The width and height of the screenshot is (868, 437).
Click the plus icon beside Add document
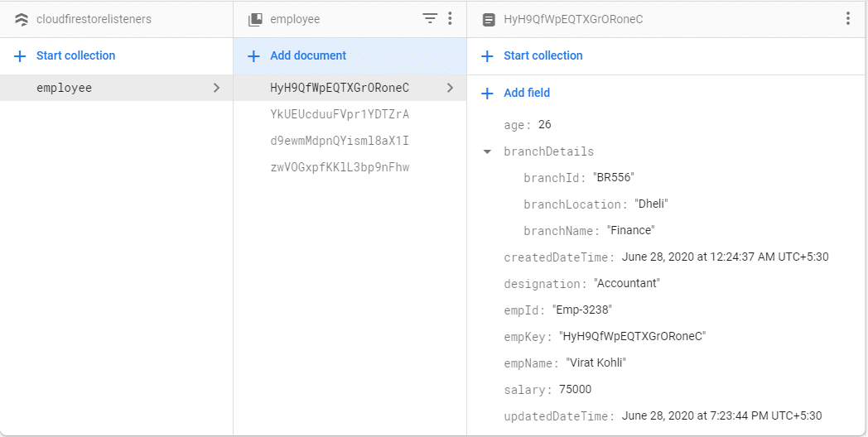pyautogui.click(x=254, y=56)
